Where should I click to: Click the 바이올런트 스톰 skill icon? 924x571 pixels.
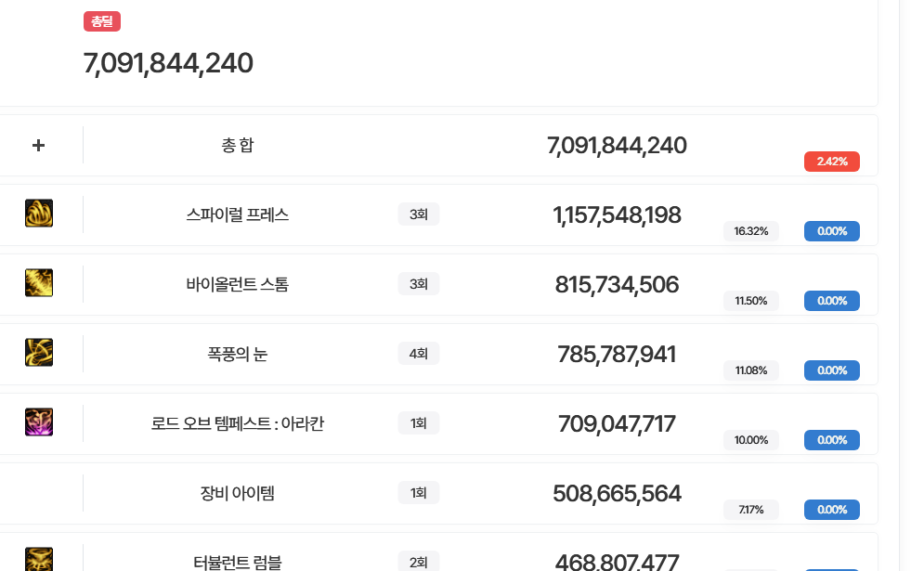pos(39,283)
